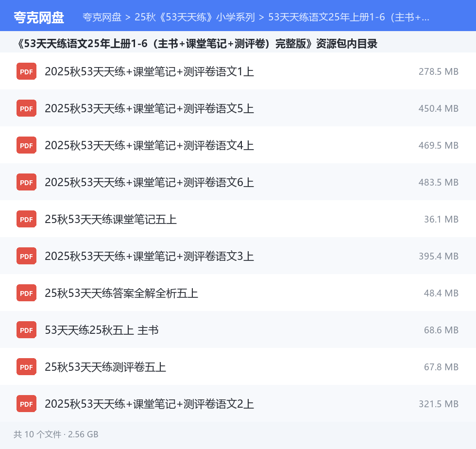Open file 2025秋53天天练+课堂笔记+测评卷语文5上
Screen dimensions: 476x449
[150, 108]
